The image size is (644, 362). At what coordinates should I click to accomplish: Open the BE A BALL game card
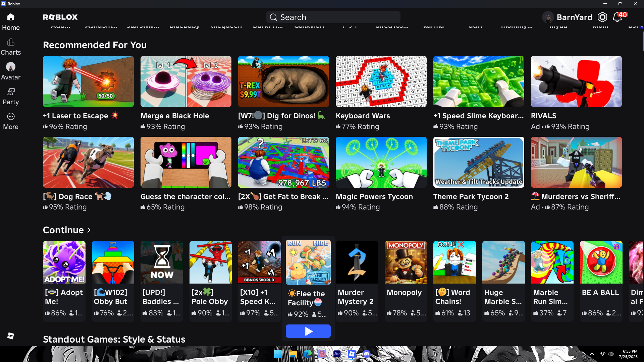[601, 281]
